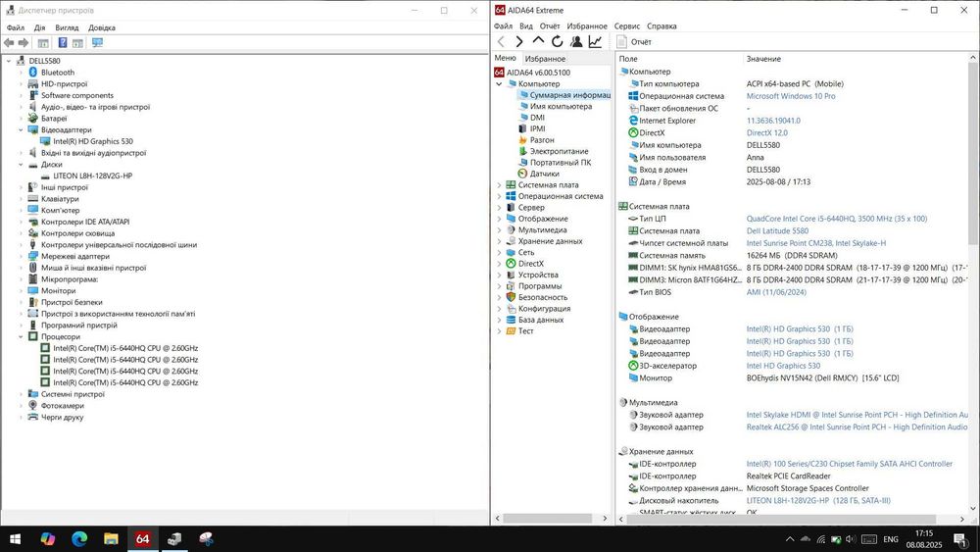Select Электропитание item in AIDA64 tree
Screen dimensions: 980x552
click(559, 151)
